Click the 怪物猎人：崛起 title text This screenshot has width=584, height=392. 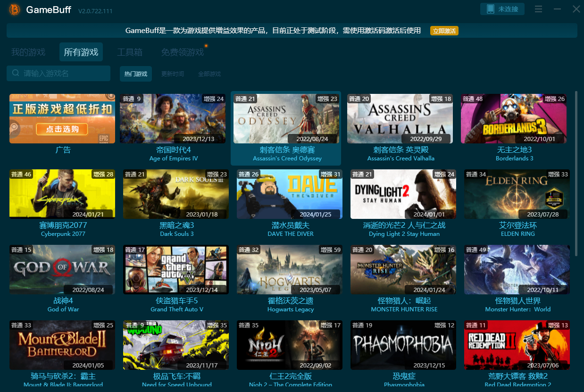tap(404, 300)
